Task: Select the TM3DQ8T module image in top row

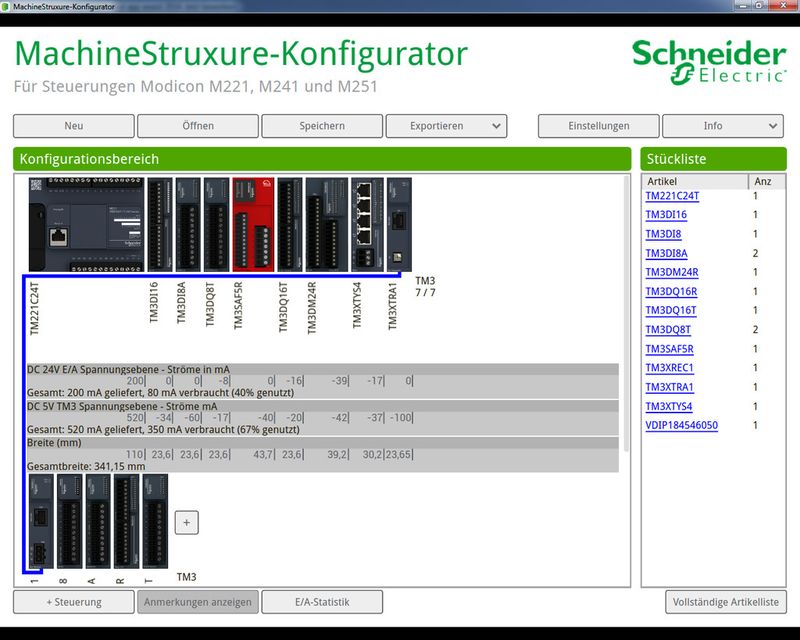Action: pyautogui.click(x=216, y=225)
